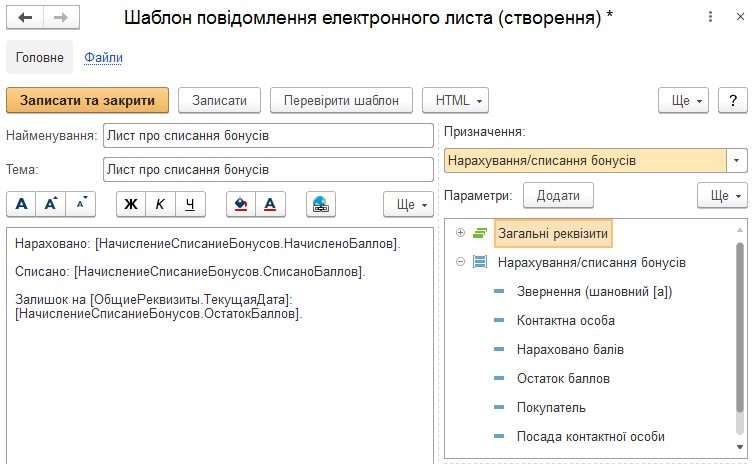Increase font size in the editor toolbar
The image size is (754, 464).
(x=51, y=204)
